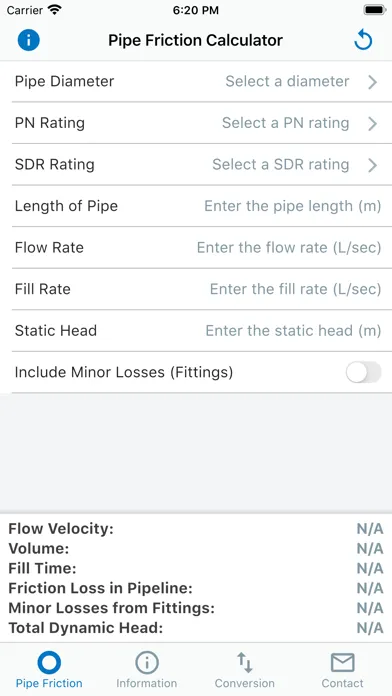The width and height of the screenshot is (392, 696).
Task: Expand the Pipe Diameter chevron
Action: point(372,82)
